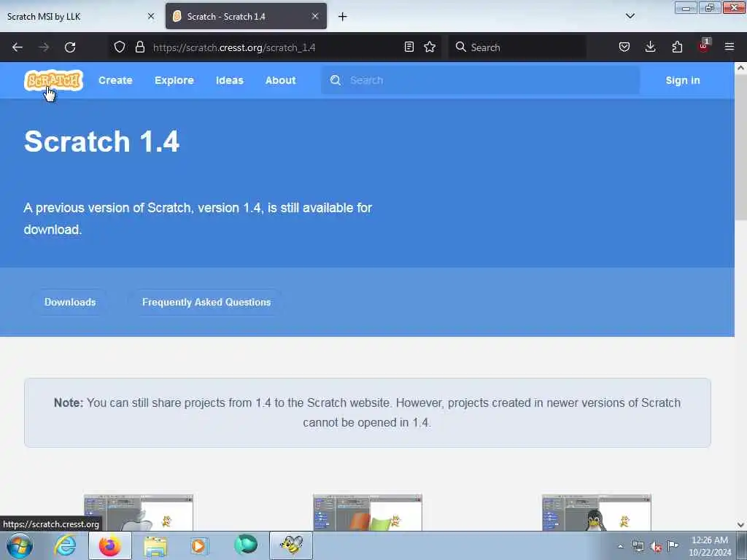Click the network status tray icon
This screenshot has height=560, width=747.
pyautogui.click(x=638, y=546)
